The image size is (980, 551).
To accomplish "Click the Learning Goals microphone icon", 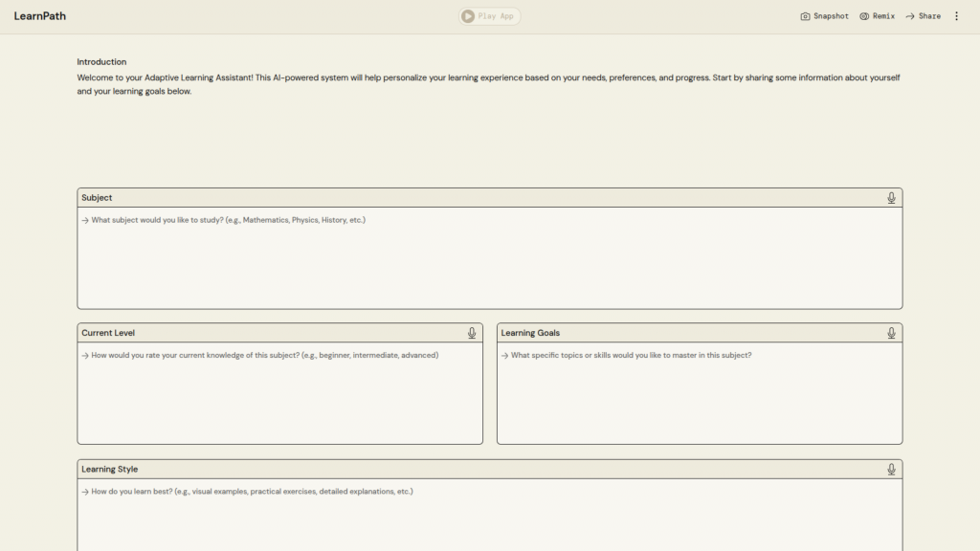I will [x=891, y=333].
